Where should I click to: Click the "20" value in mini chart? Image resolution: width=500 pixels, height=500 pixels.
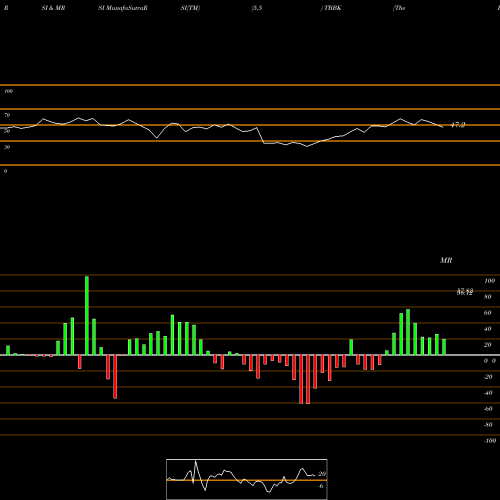tap(322, 474)
